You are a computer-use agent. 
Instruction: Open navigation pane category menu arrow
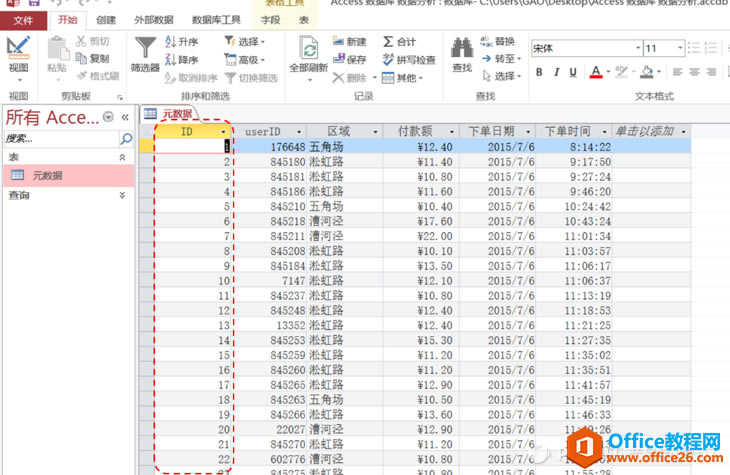coord(108,117)
